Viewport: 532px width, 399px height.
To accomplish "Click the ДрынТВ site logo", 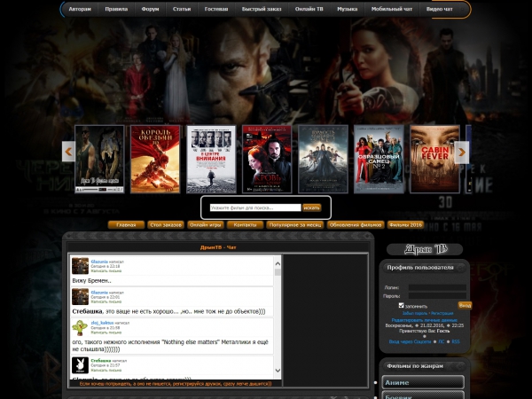I will (x=425, y=249).
